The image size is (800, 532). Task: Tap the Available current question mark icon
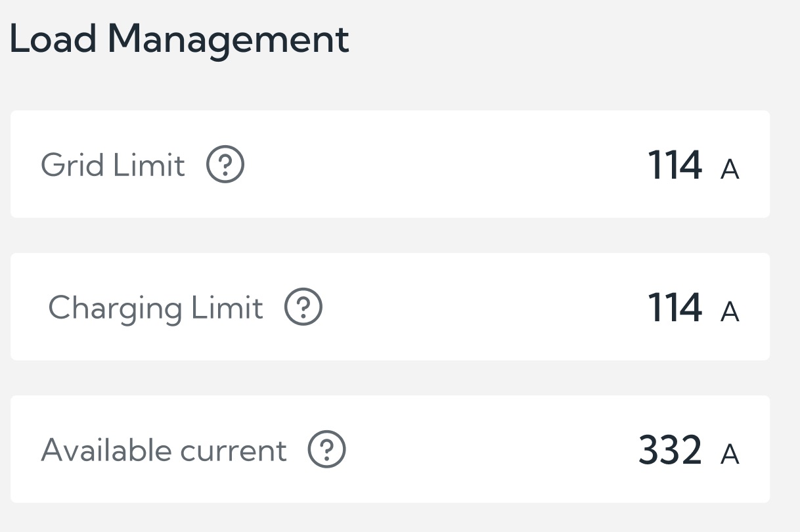[327, 449]
